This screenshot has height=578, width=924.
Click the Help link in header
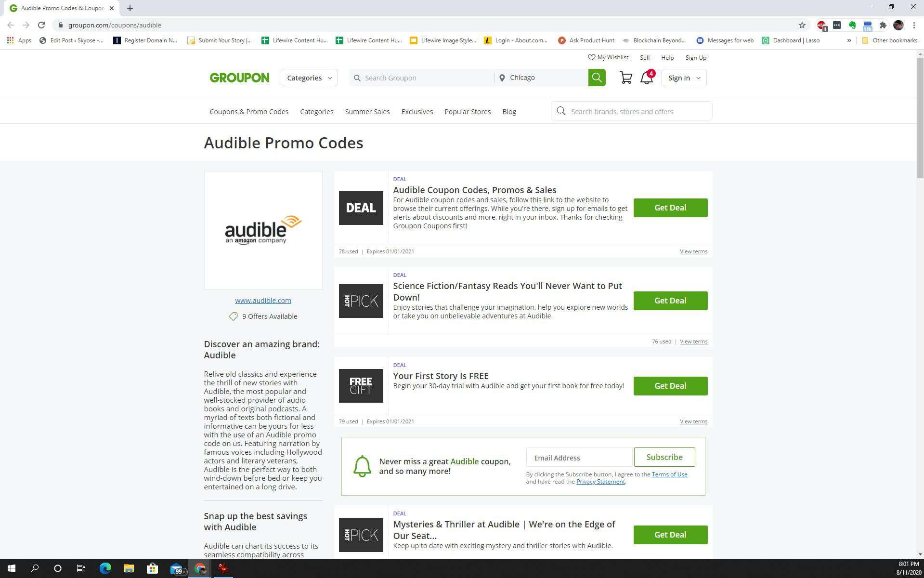click(667, 58)
